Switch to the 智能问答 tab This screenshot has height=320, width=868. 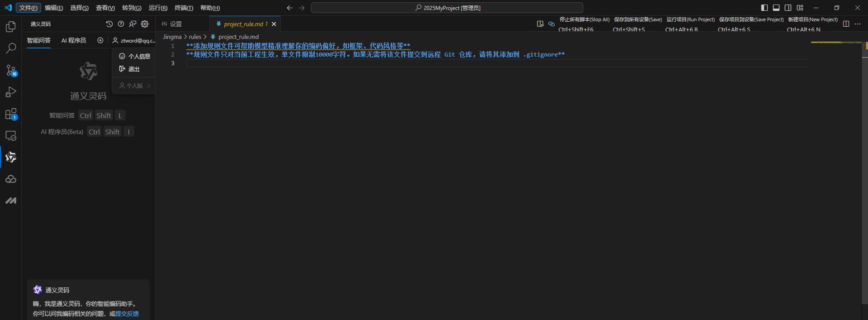(39, 40)
